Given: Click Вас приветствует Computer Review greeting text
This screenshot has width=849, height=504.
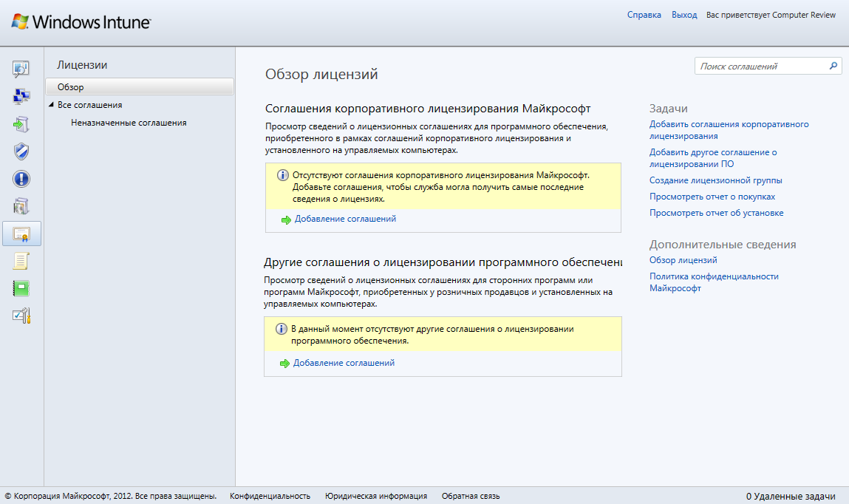Looking at the screenshot, I should [x=771, y=15].
